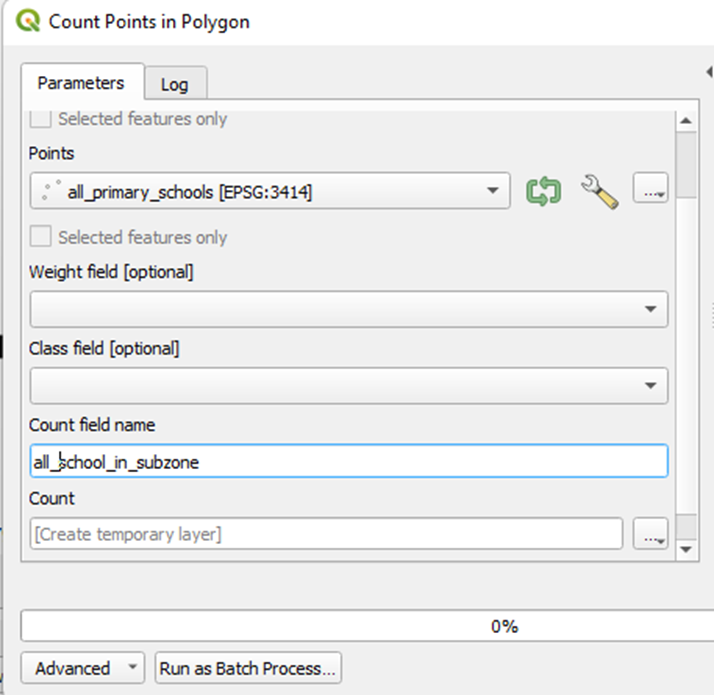The height and width of the screenshot is (695, 714).
Task: Open the Advanced button menu
Action: pos(84,668)
